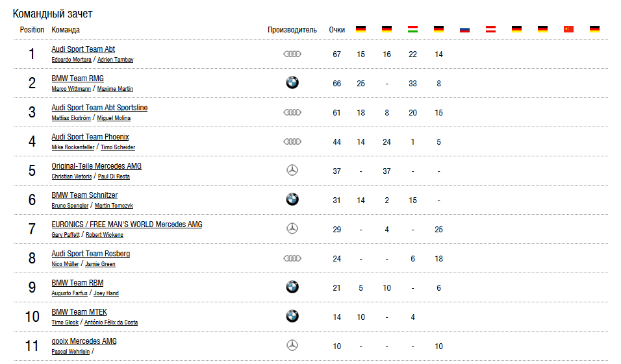Open the EURONICS / FREE MAN'S WORLD Mercedes AMG link

pyautogui.click(x=127, y=224)
